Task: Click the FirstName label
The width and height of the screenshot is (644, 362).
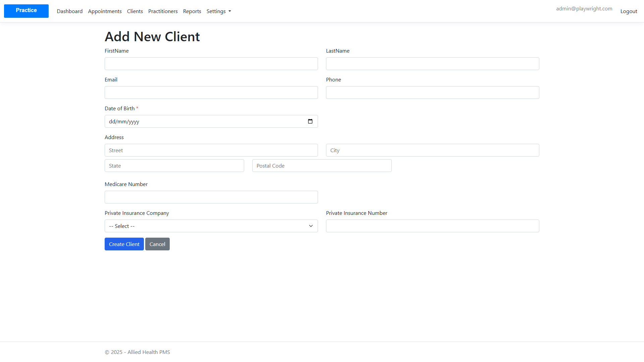Action: point(117,51)
